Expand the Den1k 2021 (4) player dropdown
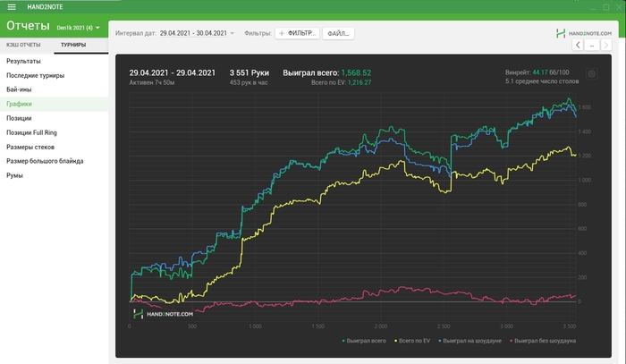626x364 pixels. pyautogui.click(x=78, y=28)
